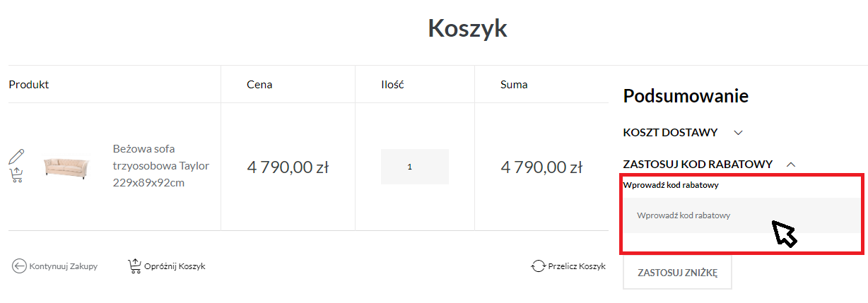Expand the Koszt Dostawy chevron
868x303 pixels.
click(739, 133)
